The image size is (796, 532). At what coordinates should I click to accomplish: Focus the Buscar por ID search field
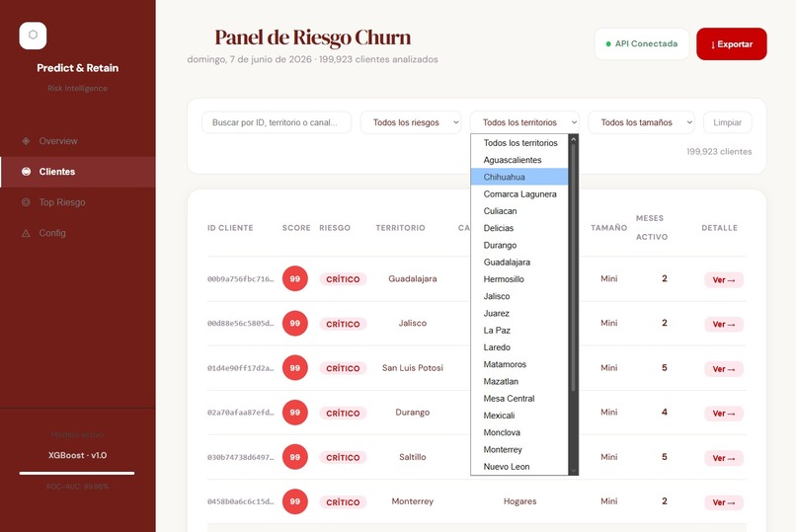(277, 122)
